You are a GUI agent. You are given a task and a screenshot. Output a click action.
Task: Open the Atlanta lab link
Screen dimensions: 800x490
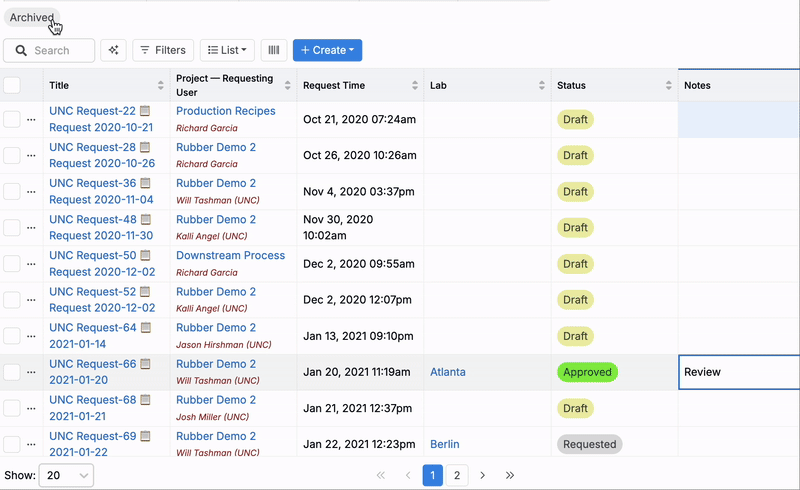click(447, 372)
